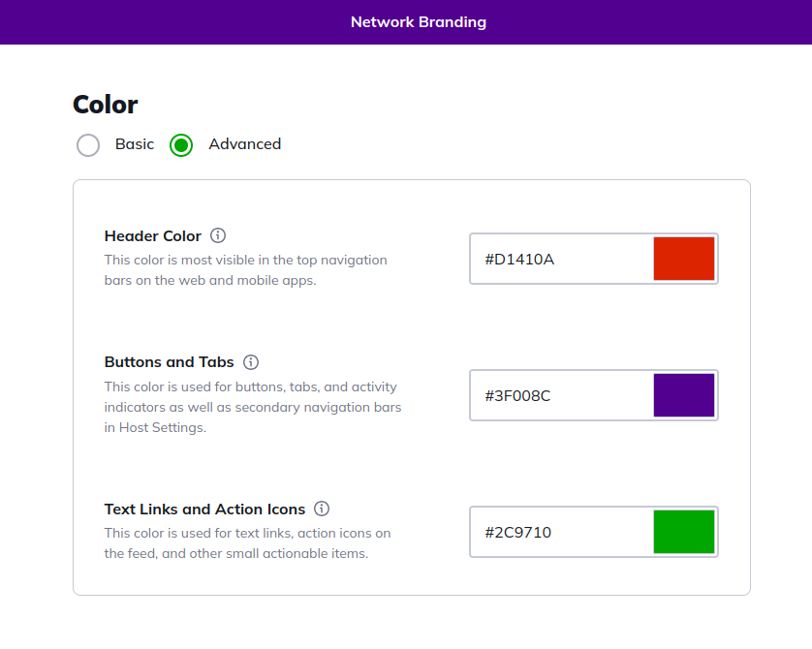
Task: Click the Color section heading
Action: point(105,105)
